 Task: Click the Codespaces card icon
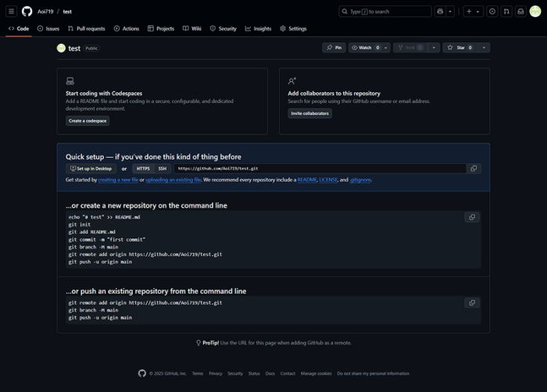[70, 81]
